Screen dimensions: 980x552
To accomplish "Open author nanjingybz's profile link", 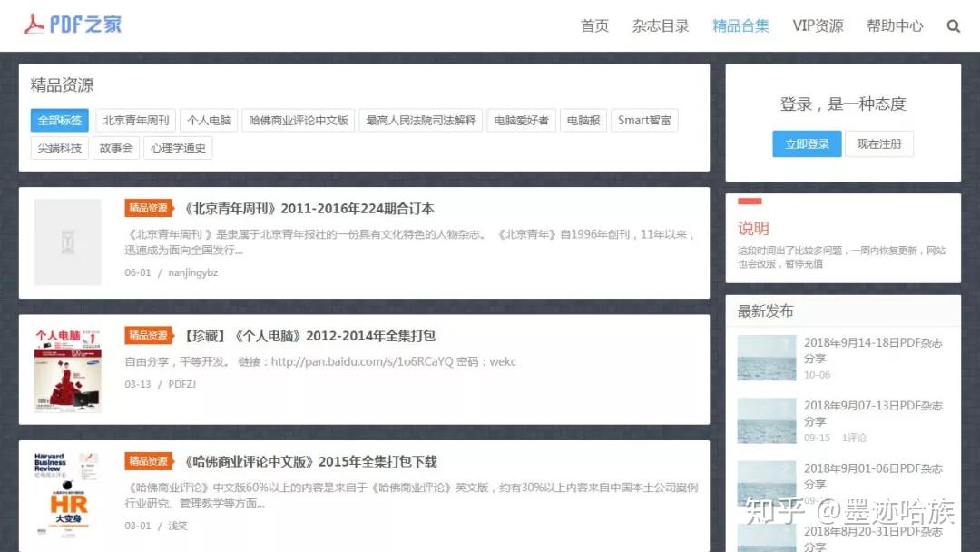I will point(192,272).
